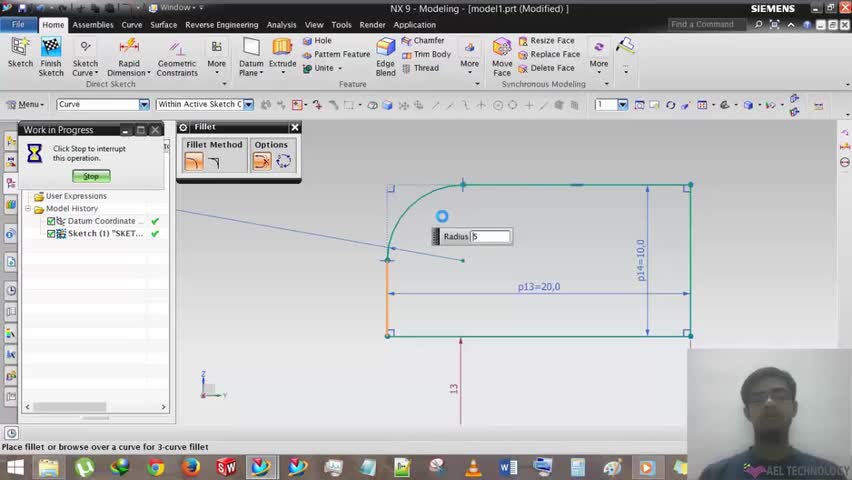Open Google Chrome from taskbar
The image size is (852, 480).
[155, 467]
